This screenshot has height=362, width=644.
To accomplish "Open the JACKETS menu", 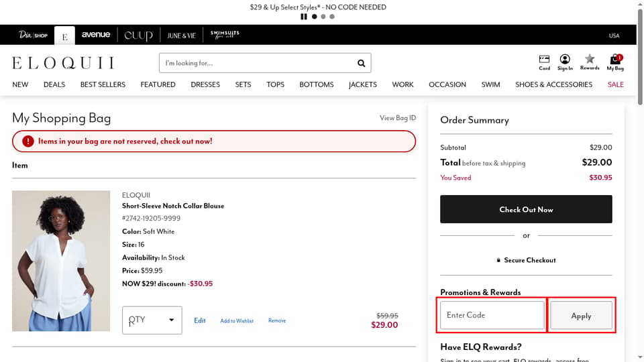I will 363,84.
